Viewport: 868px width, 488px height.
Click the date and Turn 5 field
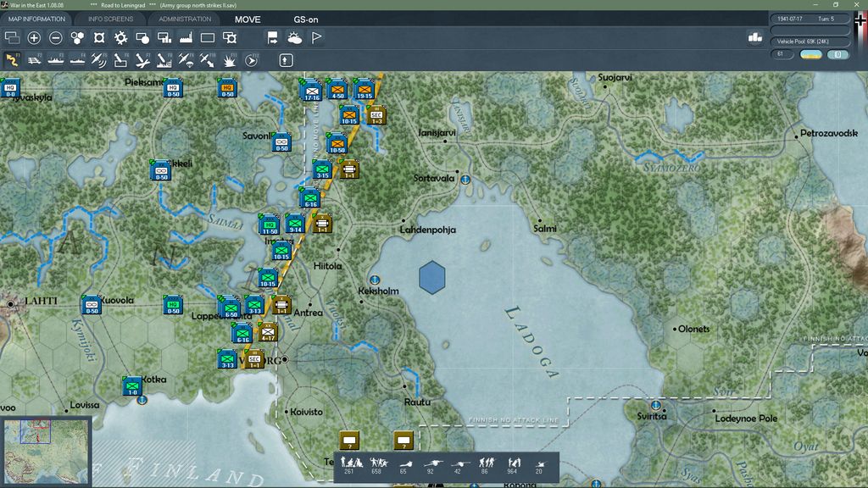810,19
